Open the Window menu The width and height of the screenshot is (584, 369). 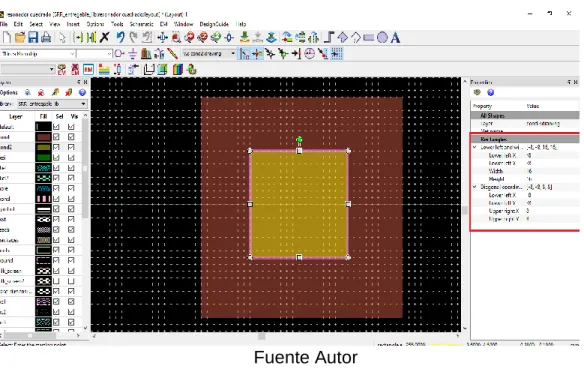click(x=184, y=24)
